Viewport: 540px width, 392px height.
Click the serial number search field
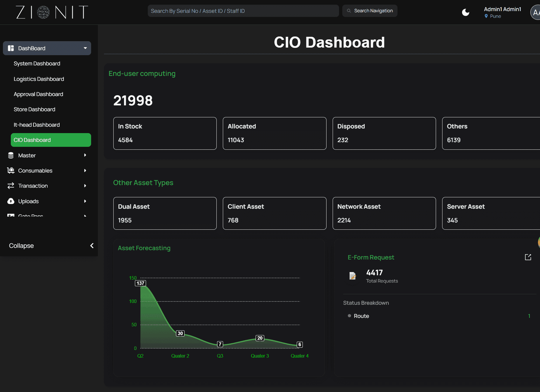243,11
